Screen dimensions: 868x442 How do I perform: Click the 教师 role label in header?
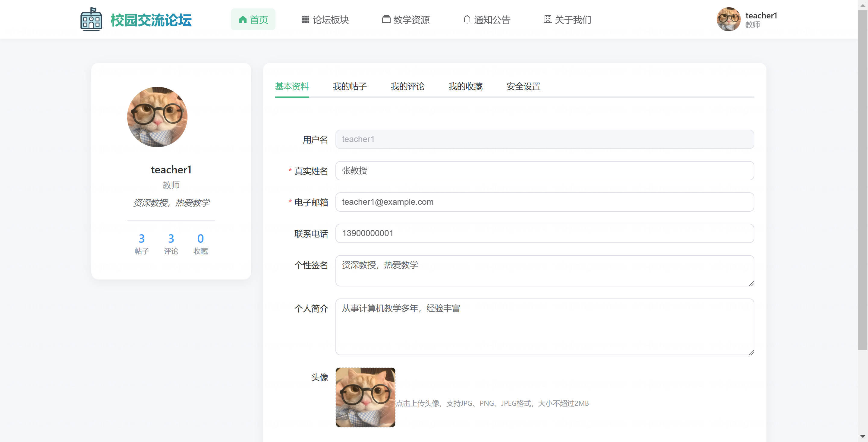[753, 25]
